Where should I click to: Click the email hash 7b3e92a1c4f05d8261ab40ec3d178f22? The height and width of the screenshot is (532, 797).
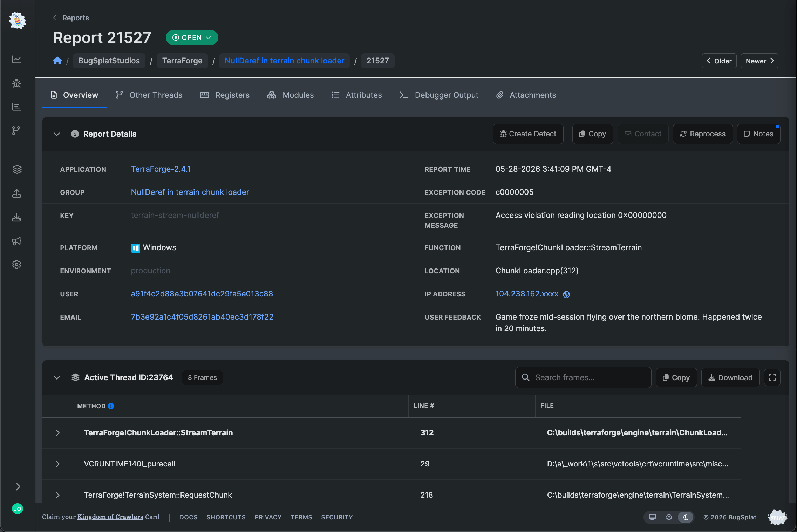coord(202,317)
